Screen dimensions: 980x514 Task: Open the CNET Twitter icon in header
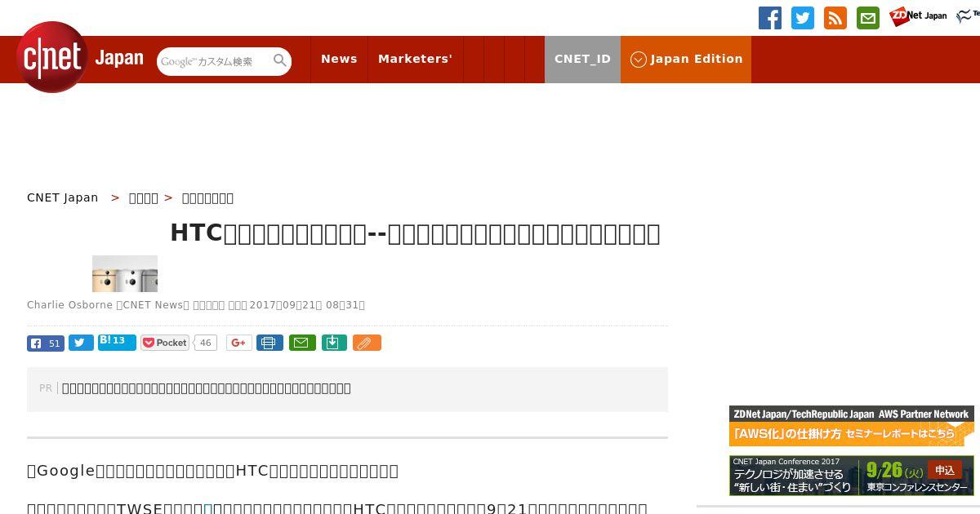[x=803, y=18]
